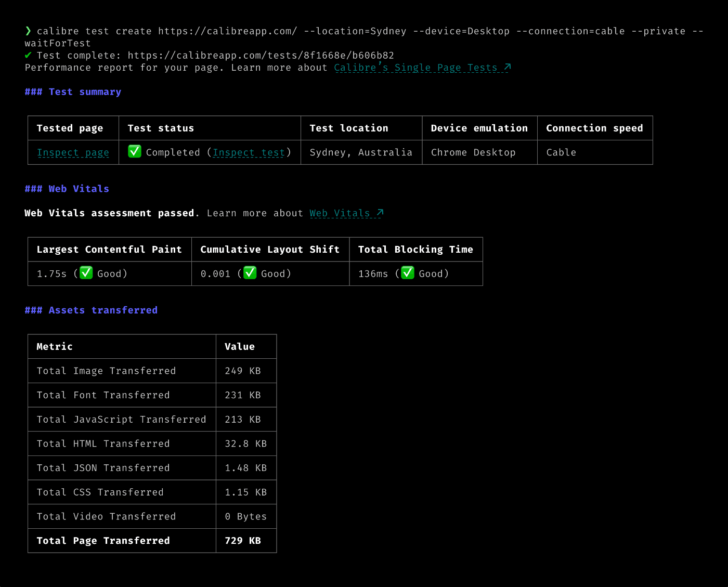Click the checkmark beside Test complete message

pos(29,55)
